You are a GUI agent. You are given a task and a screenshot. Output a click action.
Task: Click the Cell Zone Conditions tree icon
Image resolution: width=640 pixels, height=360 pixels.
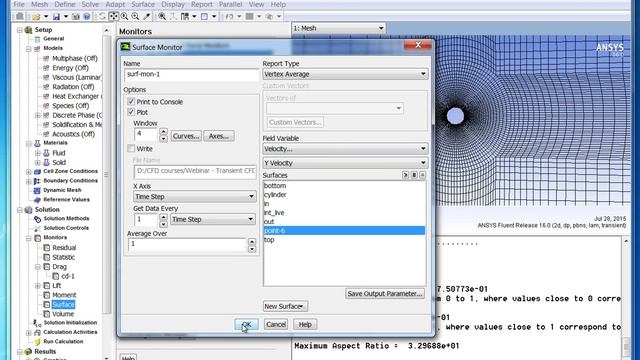(x=37, y=171)
